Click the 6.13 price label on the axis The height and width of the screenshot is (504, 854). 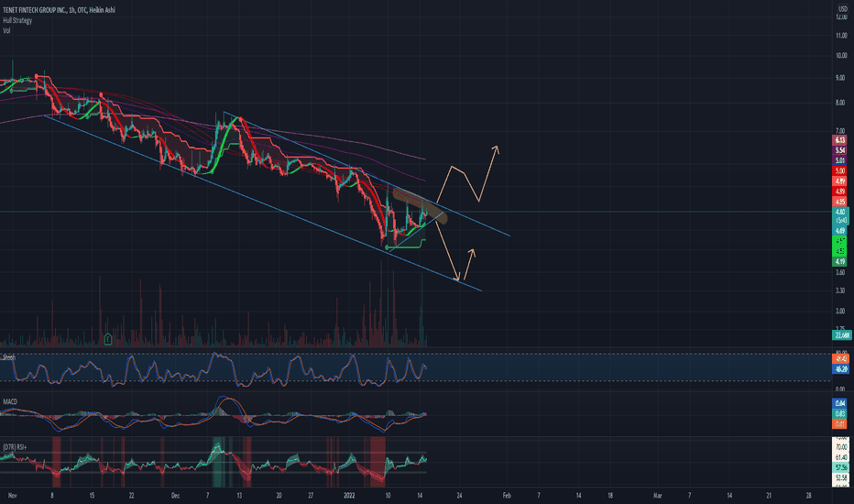point(840,140)
